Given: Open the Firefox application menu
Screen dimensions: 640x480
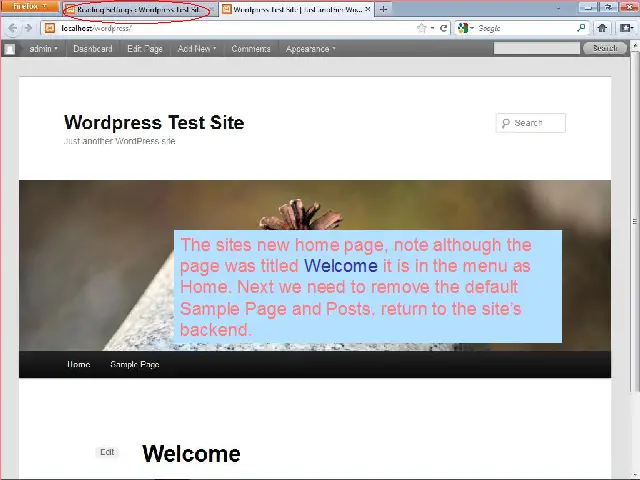Looking at the screenshot, I should 30,7.
